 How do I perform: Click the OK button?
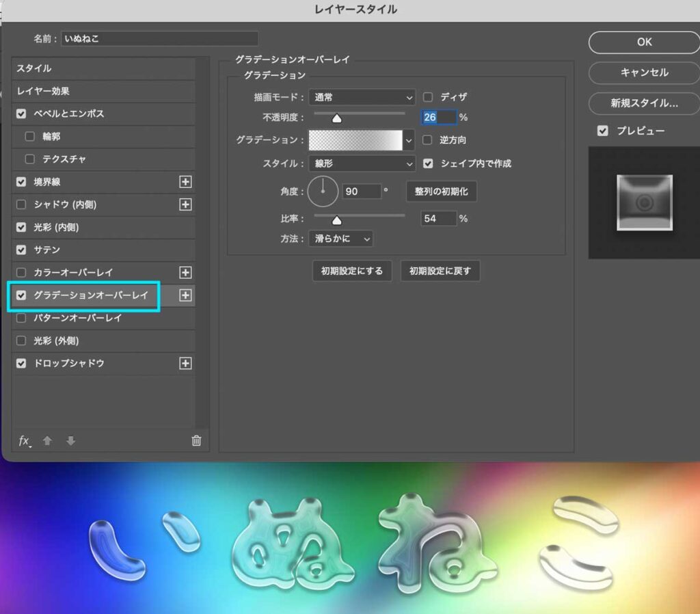pyautogui.click(x=643, y=42)
